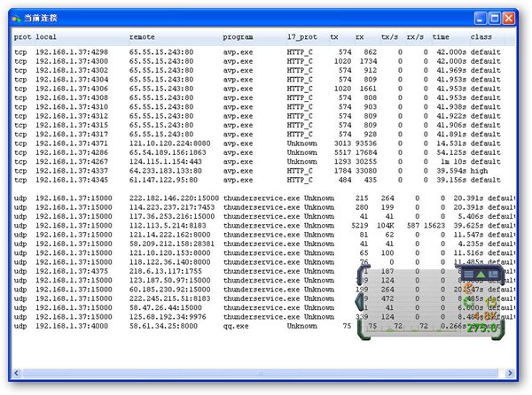Click remote address 121.10.120.153:8000
The height and width of the screenshot is (395, 532).
(x=169, y=253)
